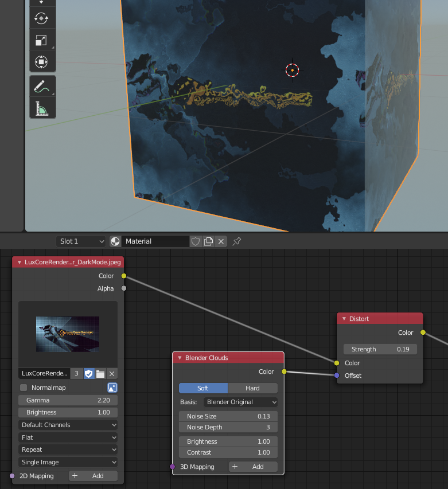Select Hard noise type

coord(253,388)
